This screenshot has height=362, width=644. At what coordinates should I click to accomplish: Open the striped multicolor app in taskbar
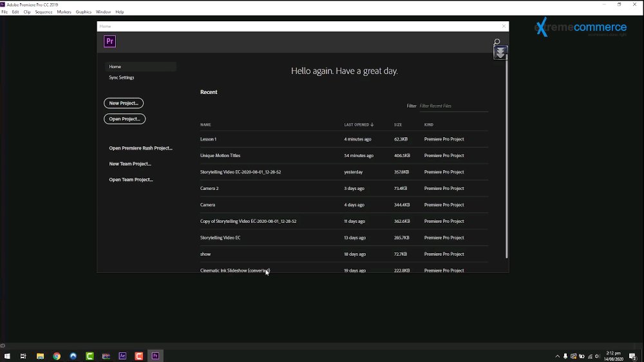pos(106,356)
